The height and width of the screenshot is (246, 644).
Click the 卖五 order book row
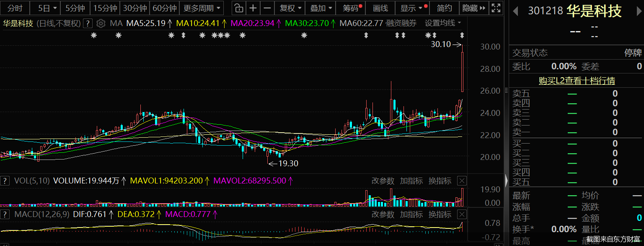(577, 93)
